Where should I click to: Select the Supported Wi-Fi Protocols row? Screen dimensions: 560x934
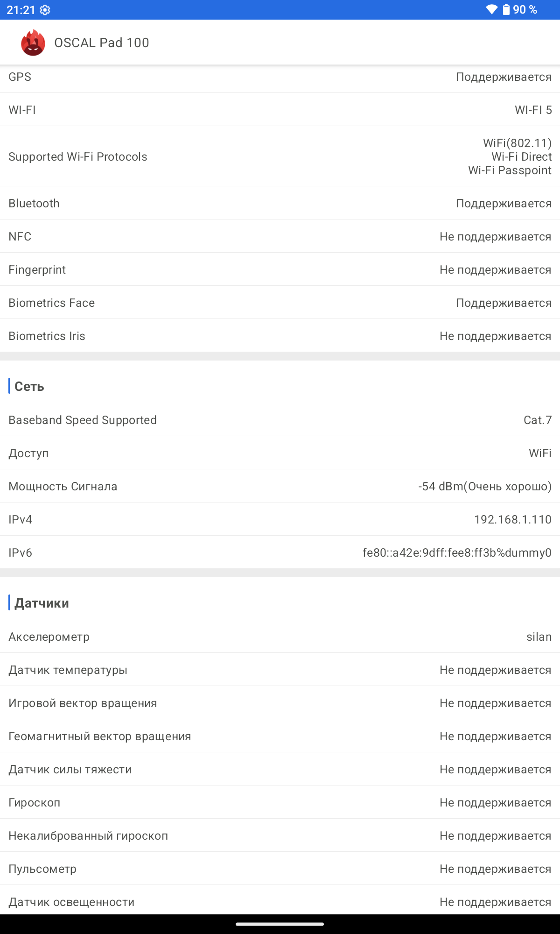pos(280,156)
